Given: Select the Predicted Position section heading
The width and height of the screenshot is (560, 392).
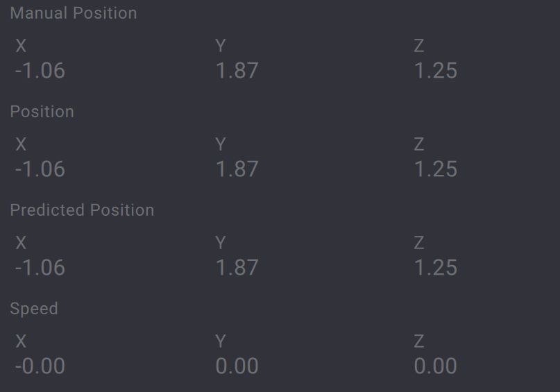Looking at the screenshot, I should pyautogui.click(x=82, y=210).
